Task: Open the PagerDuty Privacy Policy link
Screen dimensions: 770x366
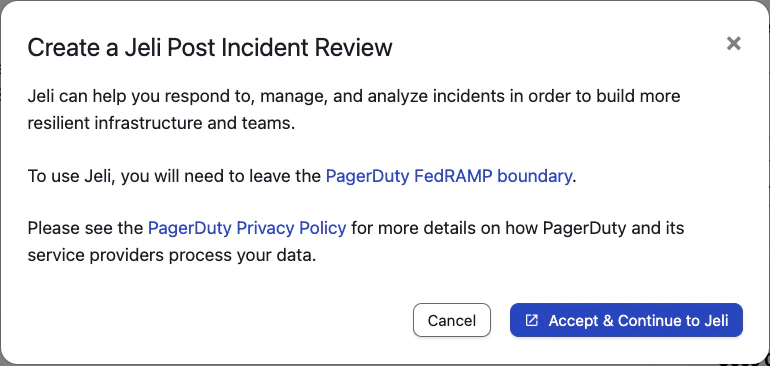Action: (x=247, y=228)
